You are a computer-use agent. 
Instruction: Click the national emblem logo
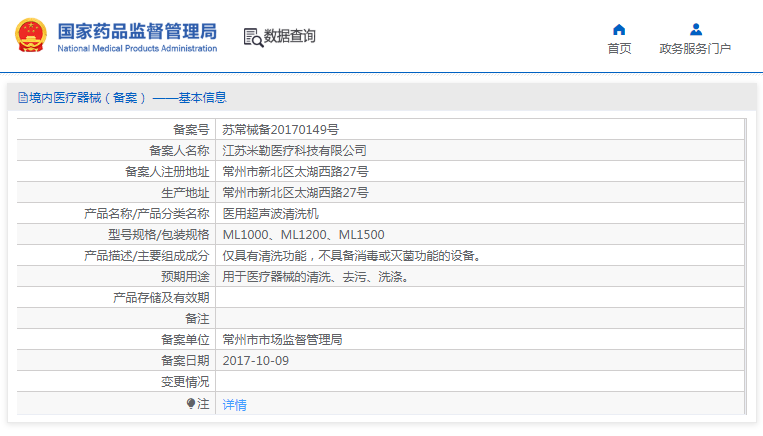(31, 35)
